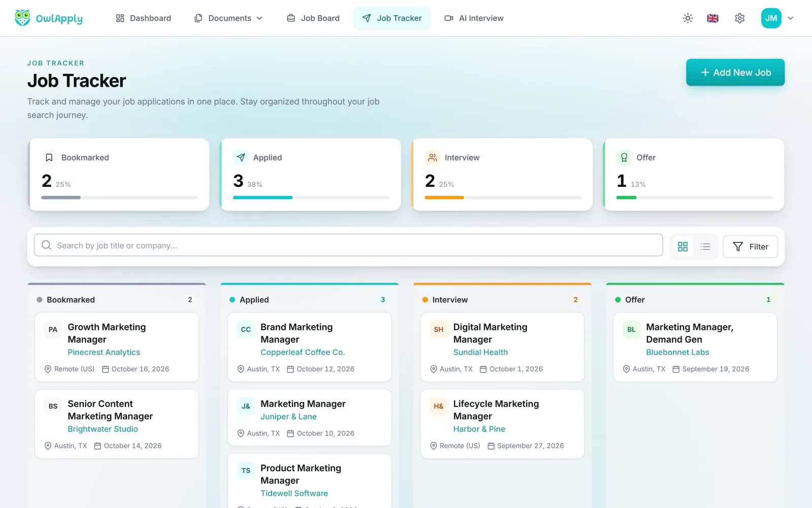Open the AI Interview tab

[474, 18]
